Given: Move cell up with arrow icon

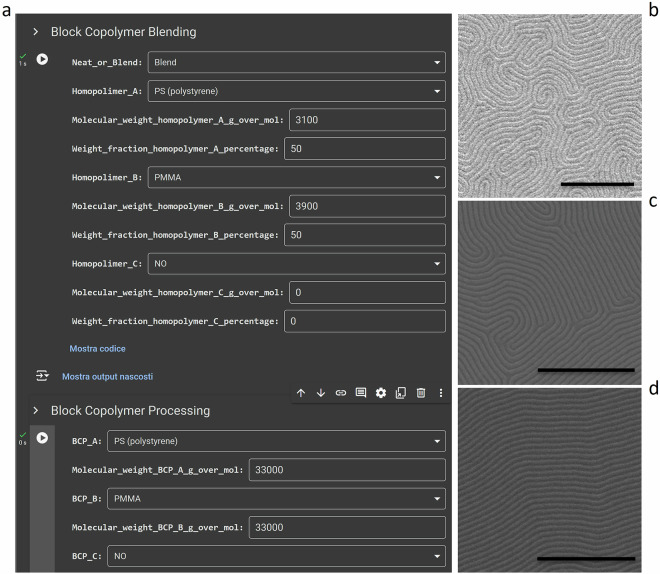Looking at the screenshot, I should click(x=301, y=393).
